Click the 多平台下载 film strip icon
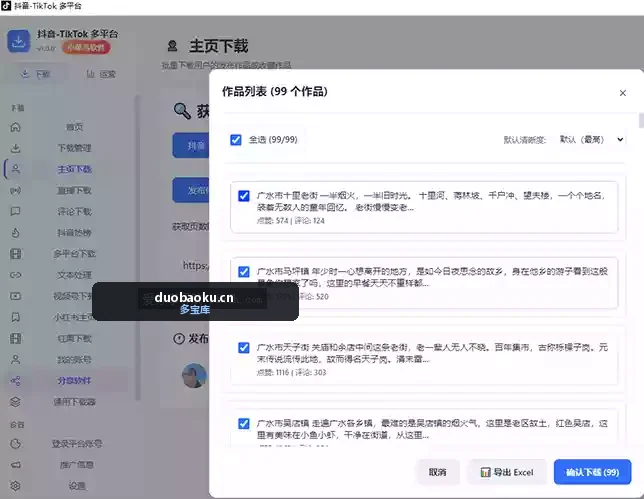This screenshot has width=644, height=499. click(16, 254)
